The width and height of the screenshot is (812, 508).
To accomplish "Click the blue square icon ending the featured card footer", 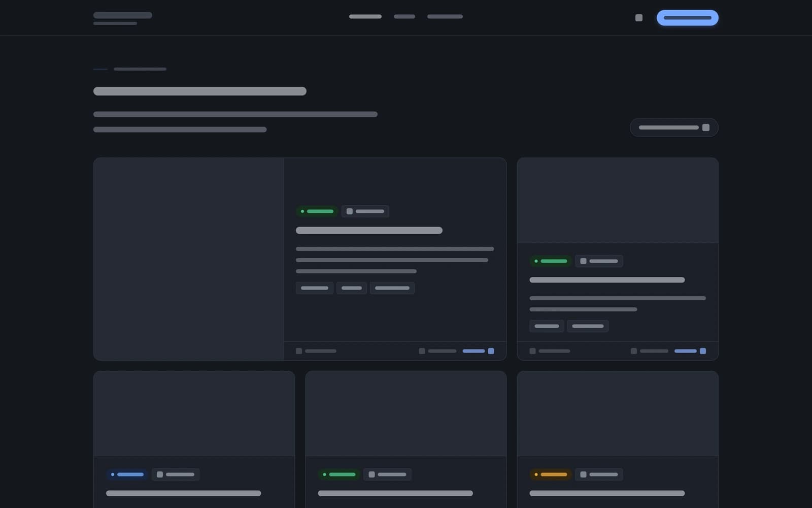I will (491, 351).
